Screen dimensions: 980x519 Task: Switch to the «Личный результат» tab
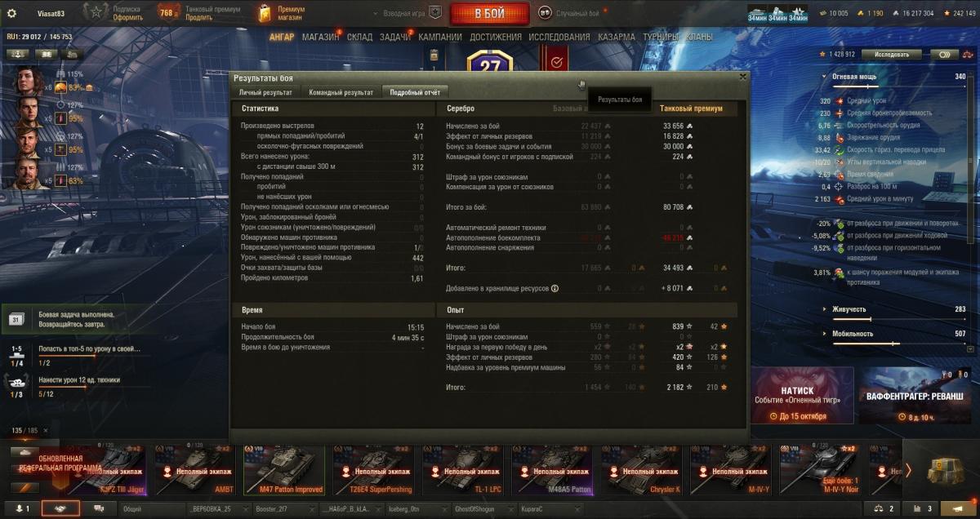(x=265, y=92)
